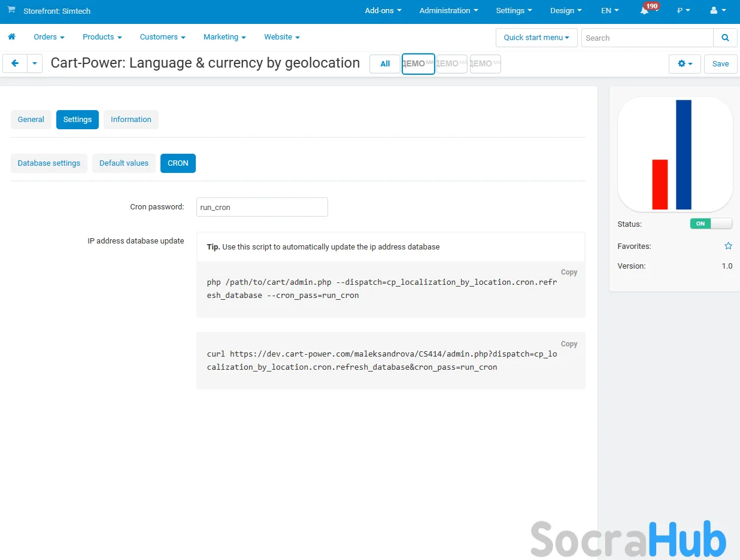740x560 pixels.
Task: Open the Orders menu
Action: point(49,37)
